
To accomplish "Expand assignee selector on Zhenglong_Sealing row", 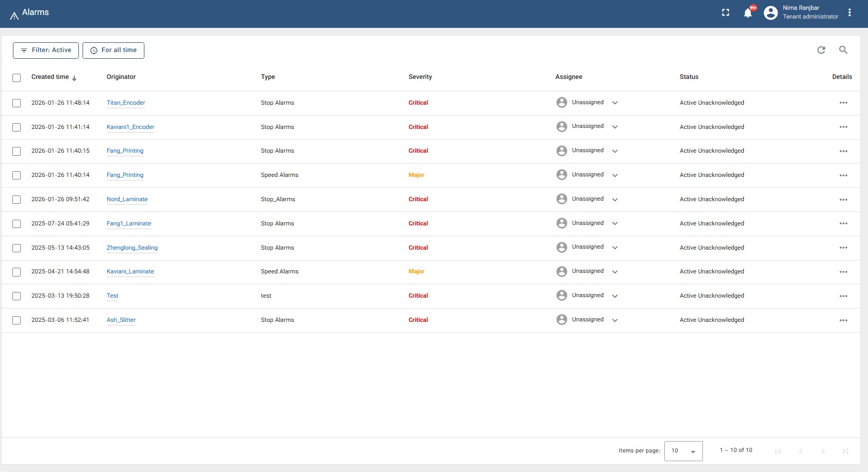I will tap(615, 248).
